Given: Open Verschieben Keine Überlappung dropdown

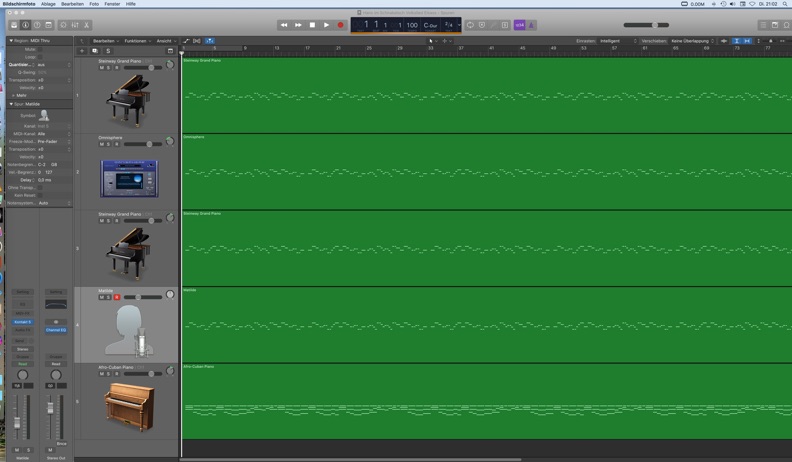Looking at the screenshot, I should 692,41.
